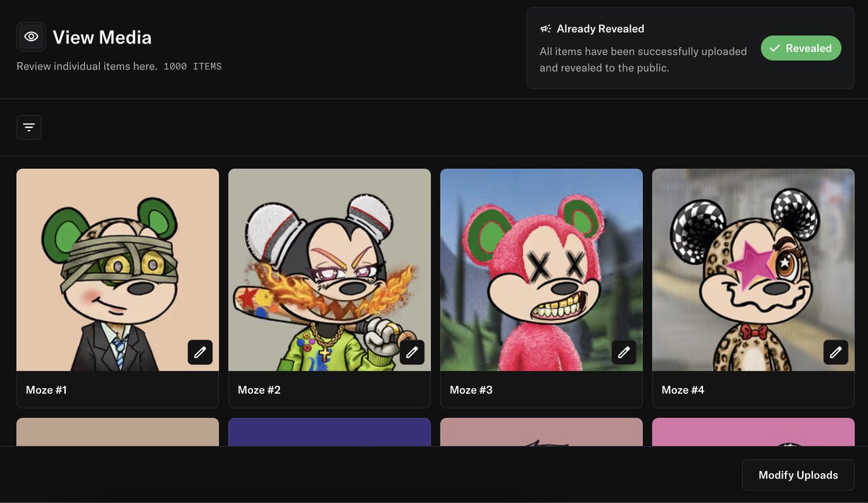This screenshot has height=503, width=868.
Task: Click the pencil edit icon on Moze #4
Action: 836,352
